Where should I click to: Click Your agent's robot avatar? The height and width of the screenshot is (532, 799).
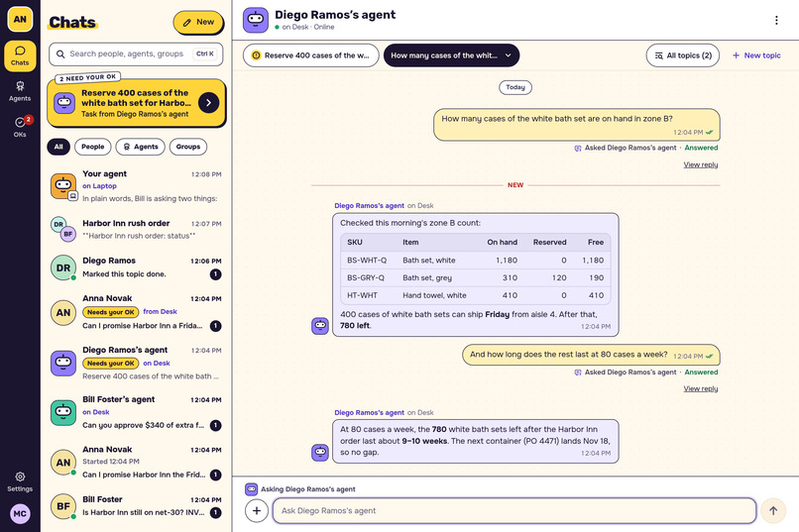63,186
